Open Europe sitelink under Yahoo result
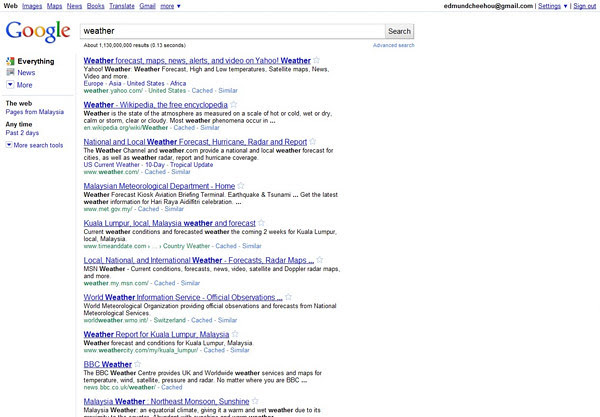This screenshot has width=600, height=417. [93, 83]
